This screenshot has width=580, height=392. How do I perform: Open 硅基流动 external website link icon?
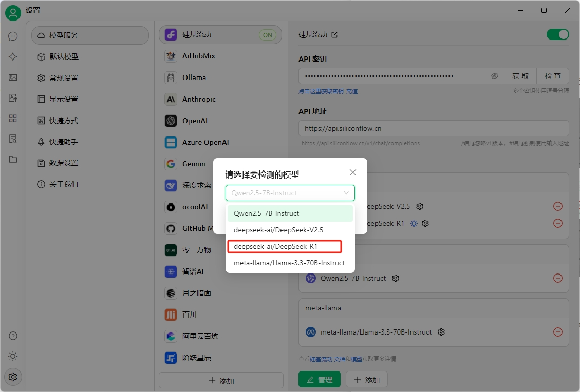(334, 35)
